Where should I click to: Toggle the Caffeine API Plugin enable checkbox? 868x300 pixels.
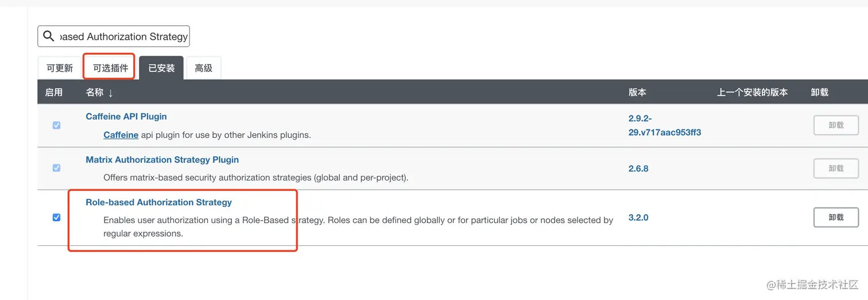[56, 125]
